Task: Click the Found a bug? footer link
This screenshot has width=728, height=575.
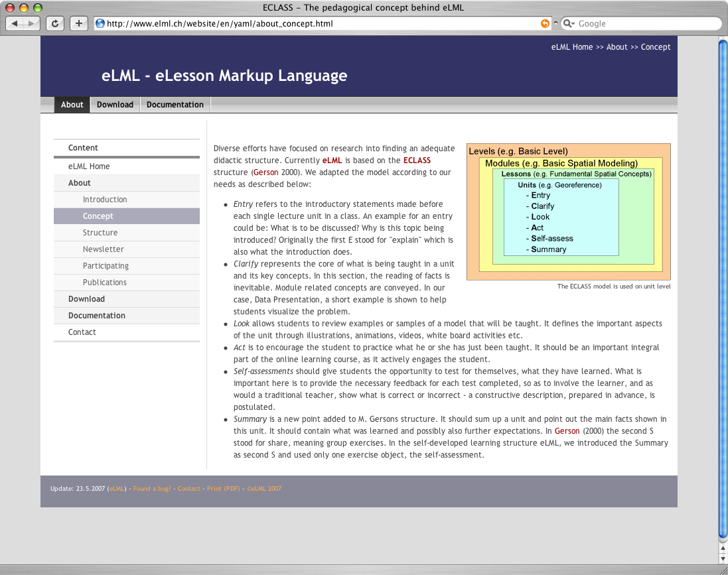Action: (x=152, y=489)
